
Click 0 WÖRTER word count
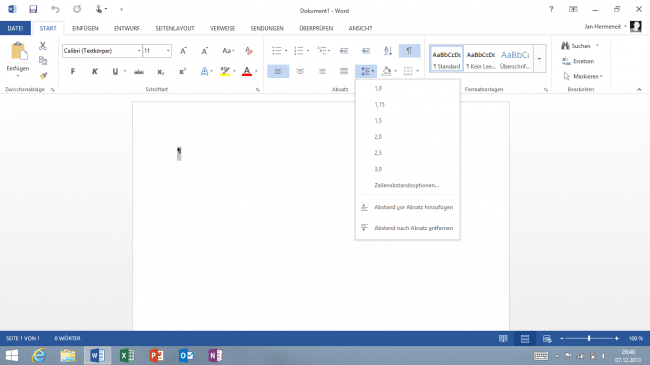67,338
